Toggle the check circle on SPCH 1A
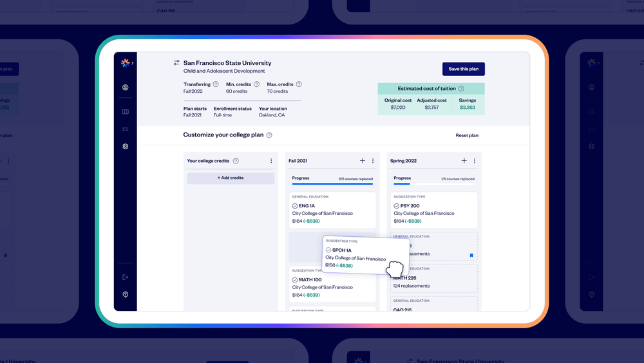 point(328,250)
